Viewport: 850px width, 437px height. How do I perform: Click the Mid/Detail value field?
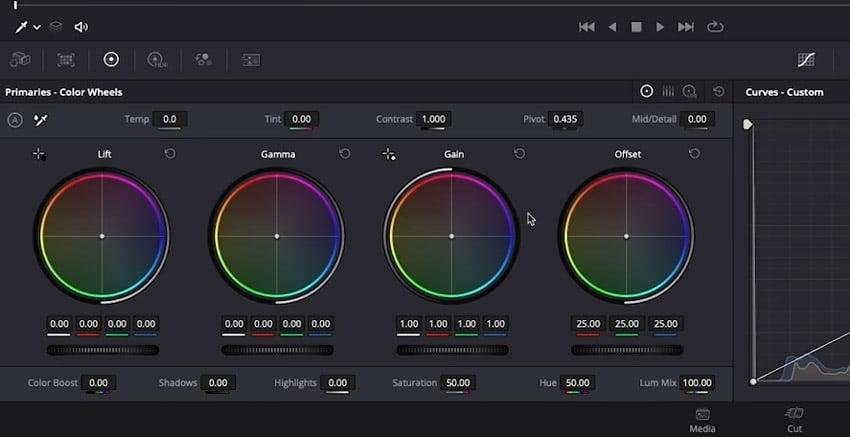tap(697, 119)
